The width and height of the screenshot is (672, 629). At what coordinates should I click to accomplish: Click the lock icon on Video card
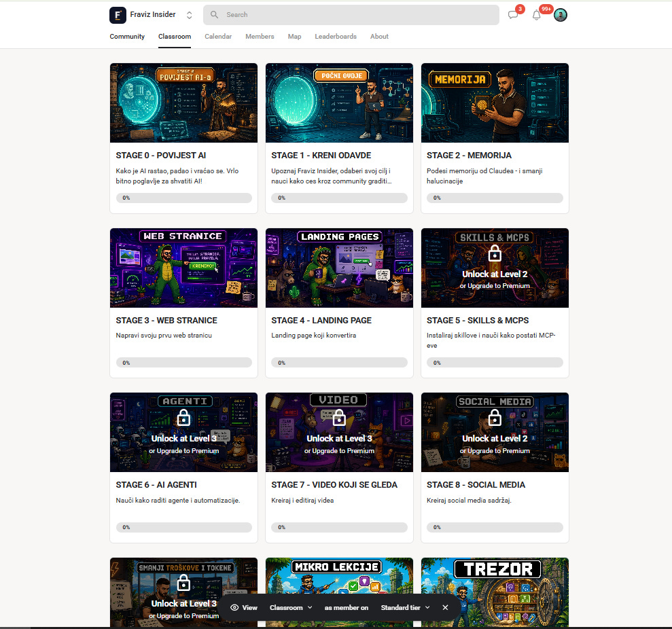(339, 417)
